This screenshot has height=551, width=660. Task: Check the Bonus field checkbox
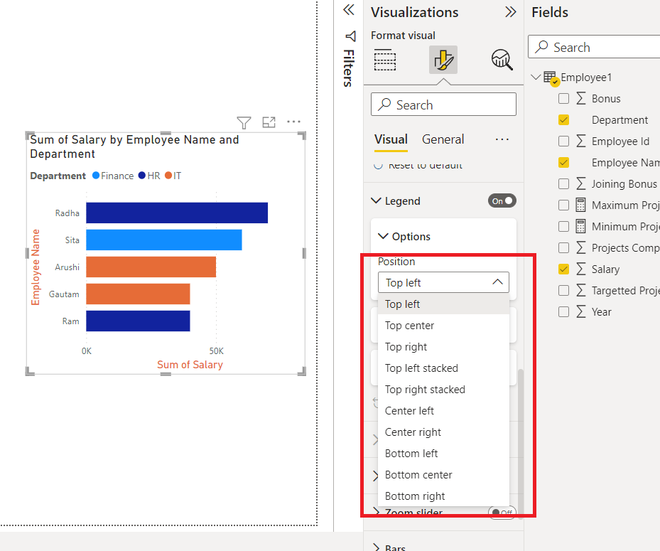(563, 98)
